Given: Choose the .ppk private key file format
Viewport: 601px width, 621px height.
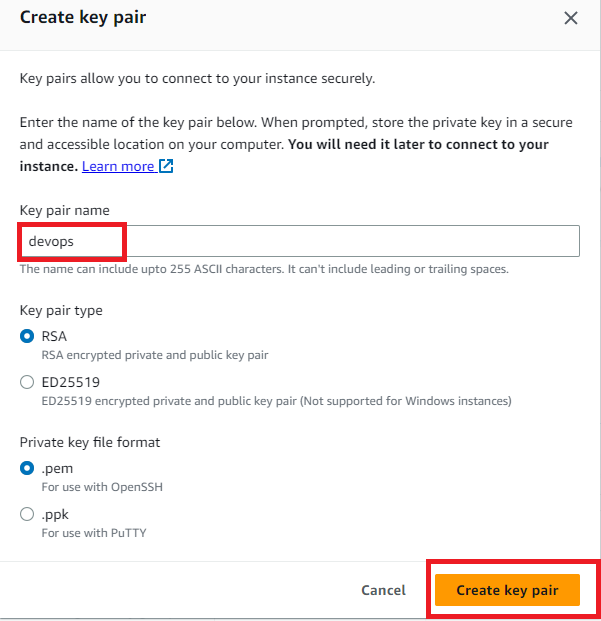Looking at the screenshot, I should pyautogui.click(x=27, y=514).
